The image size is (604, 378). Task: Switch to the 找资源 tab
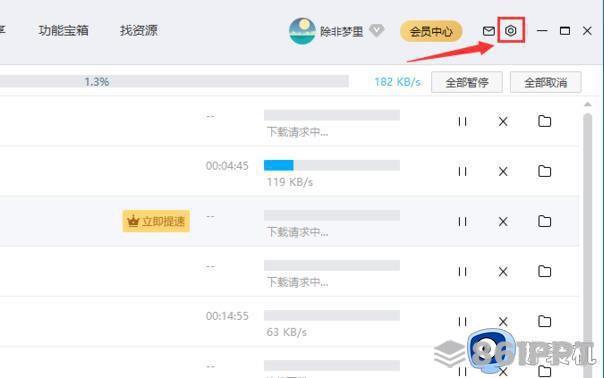[139, 30]
